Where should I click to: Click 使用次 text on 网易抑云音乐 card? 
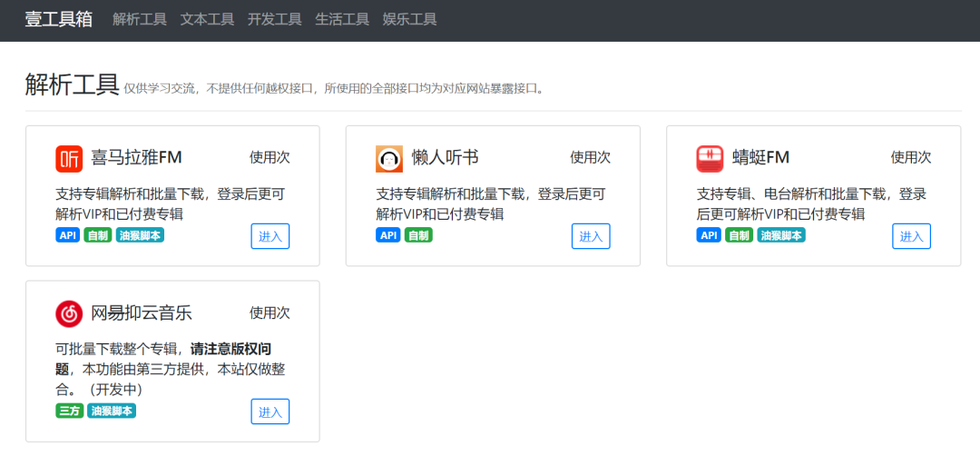coord(270,312)
